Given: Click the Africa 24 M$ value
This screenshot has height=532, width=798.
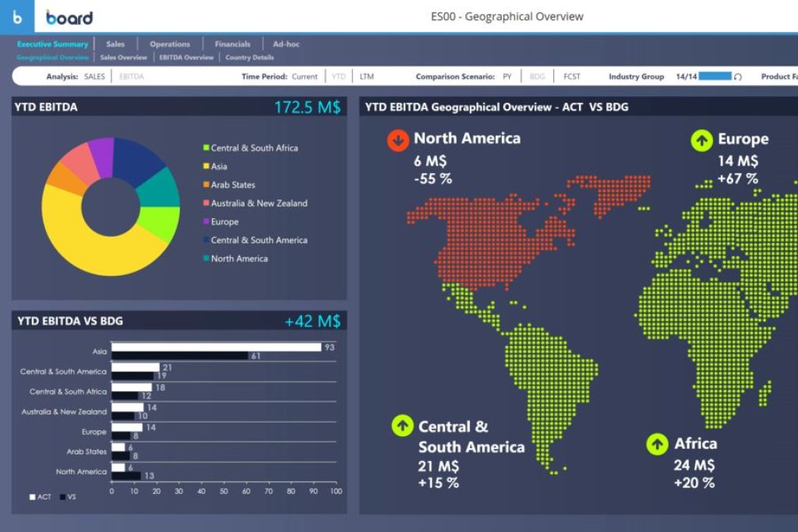Looking at the screenshot, I should 694,465.
